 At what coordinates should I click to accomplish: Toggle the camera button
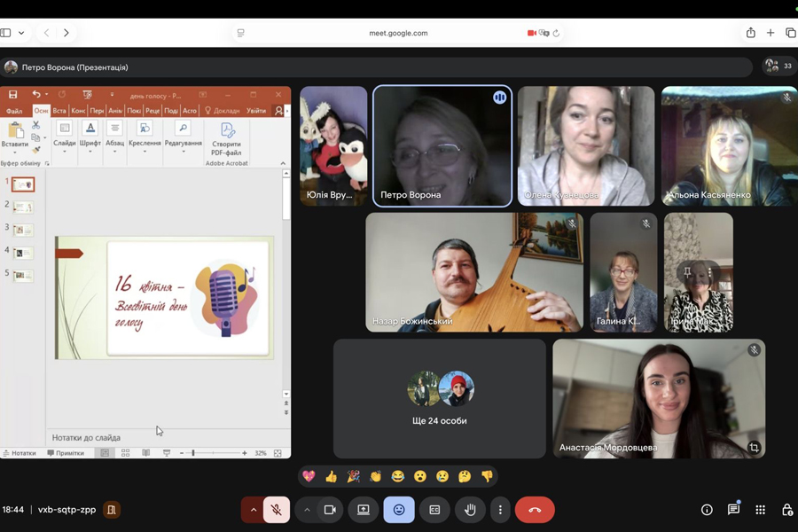pos(330,510)
